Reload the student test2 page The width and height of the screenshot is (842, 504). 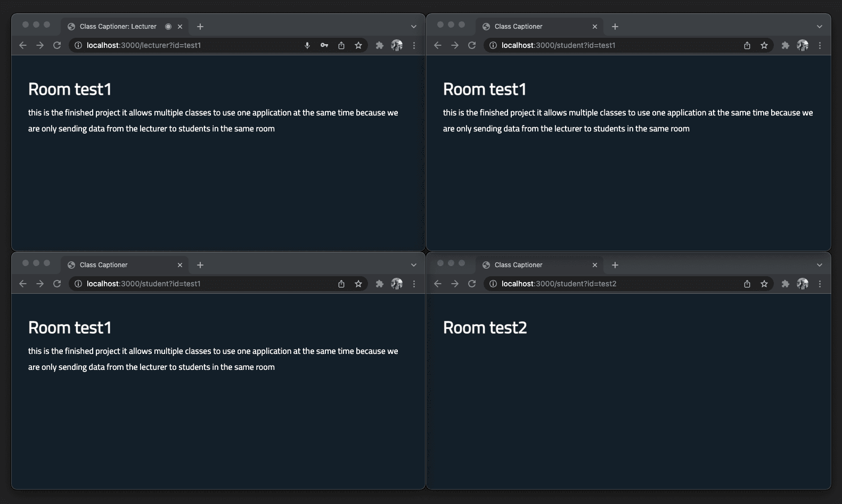[472, 284]
